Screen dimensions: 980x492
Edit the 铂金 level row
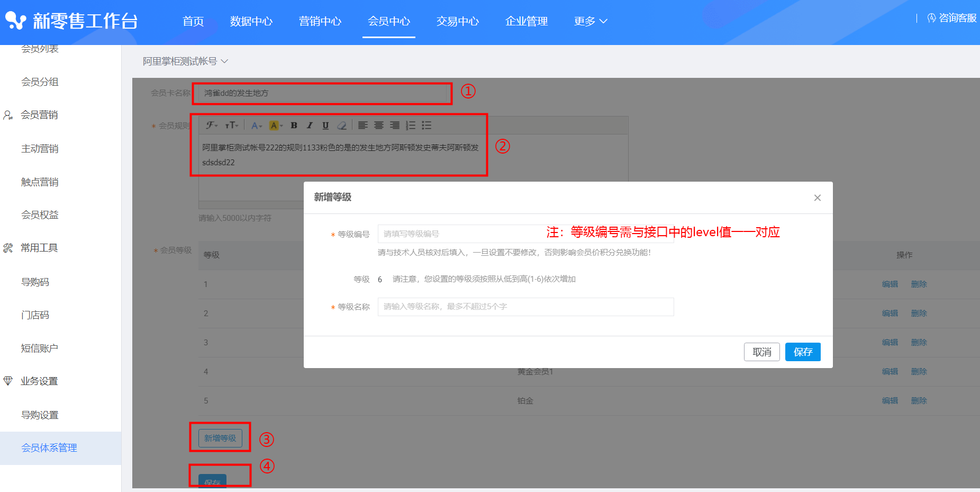890,401
